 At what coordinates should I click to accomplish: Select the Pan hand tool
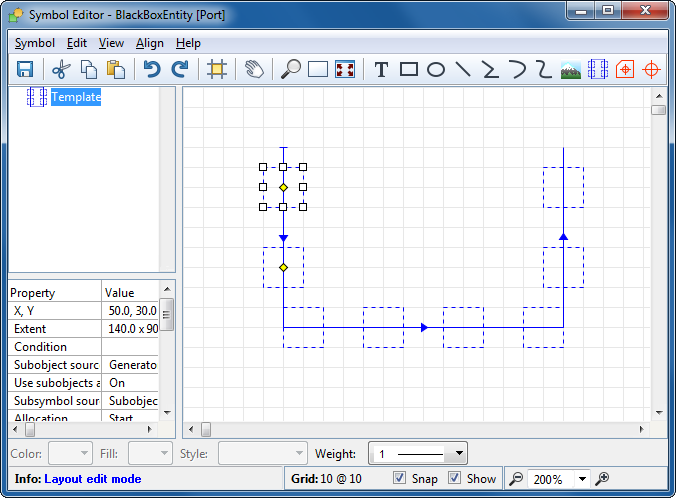pyautogui.click(x=254, y=69)
